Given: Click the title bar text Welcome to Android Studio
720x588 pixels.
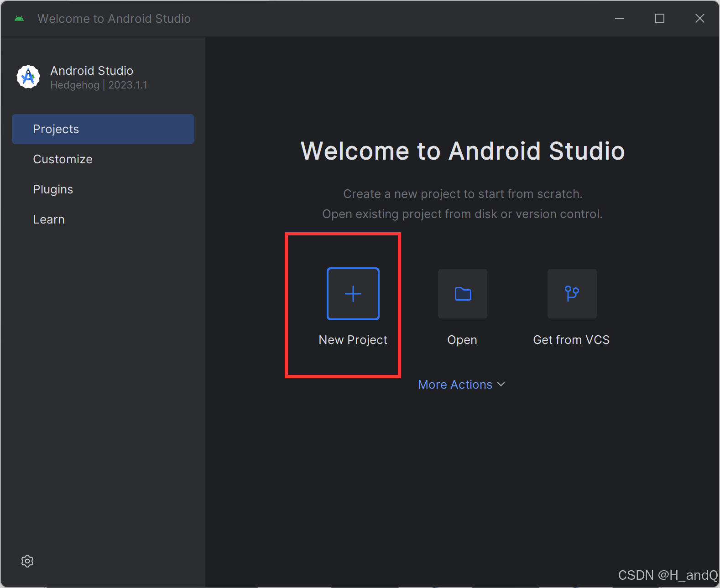Looking at the screenshot, I should click(x=114, y=19).
